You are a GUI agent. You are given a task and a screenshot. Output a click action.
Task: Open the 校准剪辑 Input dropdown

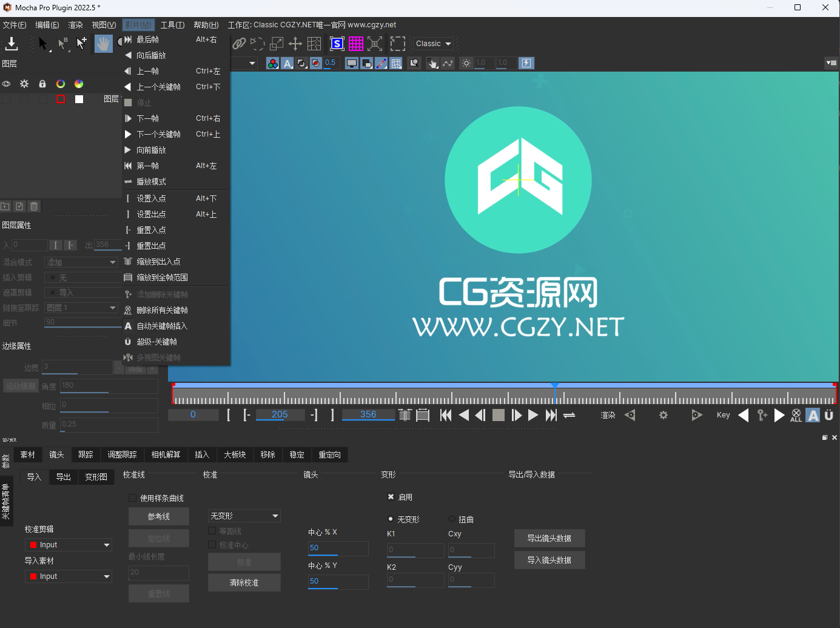tap(69, 545)
